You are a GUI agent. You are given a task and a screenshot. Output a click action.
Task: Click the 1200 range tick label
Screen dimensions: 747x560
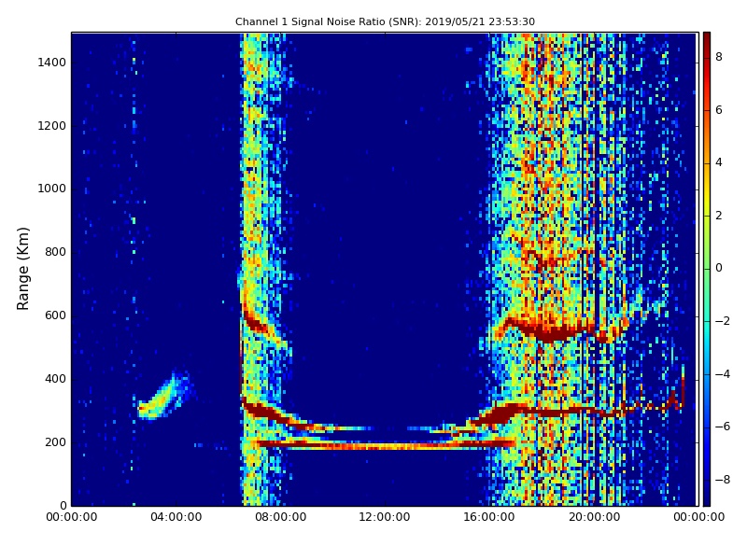pyautogui.click(x=52, y=126)
